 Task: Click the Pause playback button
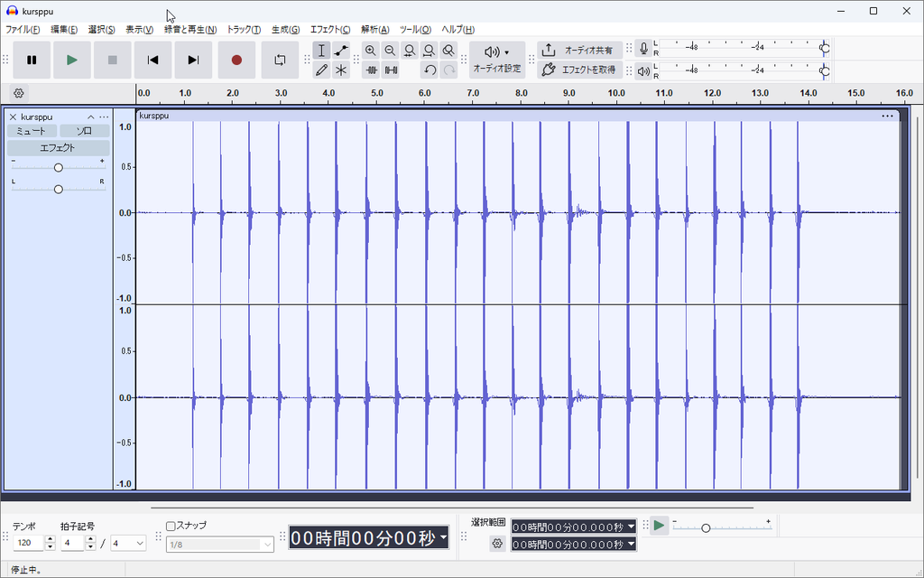click(32, 60)
